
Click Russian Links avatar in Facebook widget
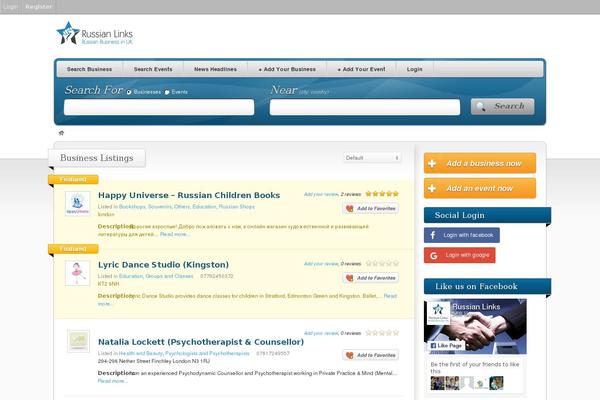click(x=438, y=313)
